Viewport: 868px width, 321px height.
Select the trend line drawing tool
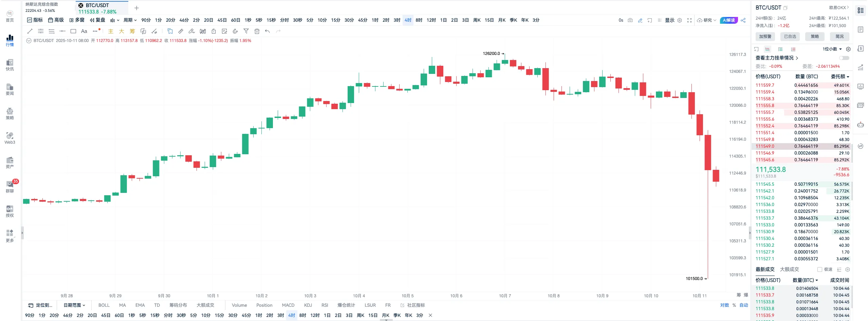click(30, 31)
